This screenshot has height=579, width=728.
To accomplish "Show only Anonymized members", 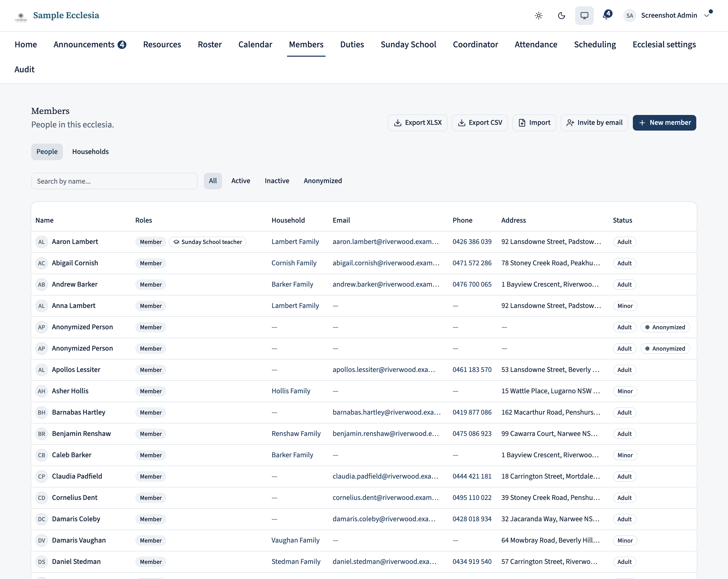I will [323, 181].
